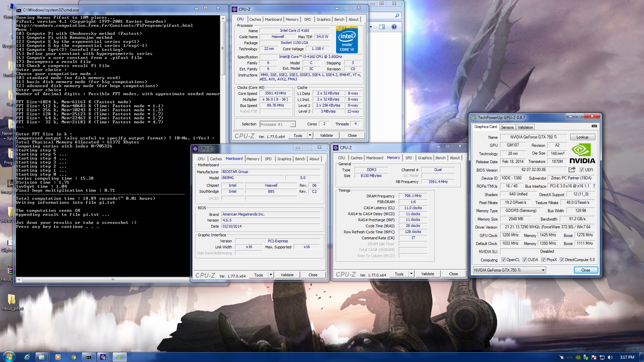The height and width of the screenshot is (362, 644).
Task: Click the cmd.exe horizontal scrollbar thumb
Action: pos(113,279)
